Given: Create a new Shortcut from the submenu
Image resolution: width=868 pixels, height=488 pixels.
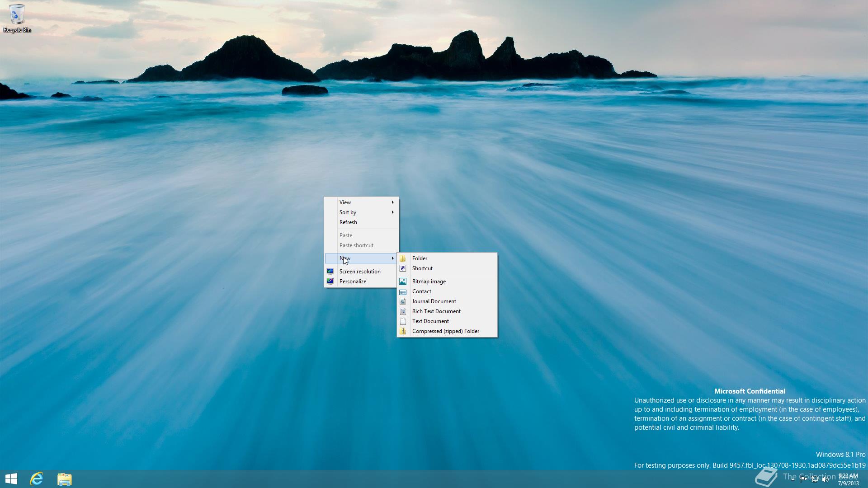Looking at the screenshot, I should click(447, 268).
